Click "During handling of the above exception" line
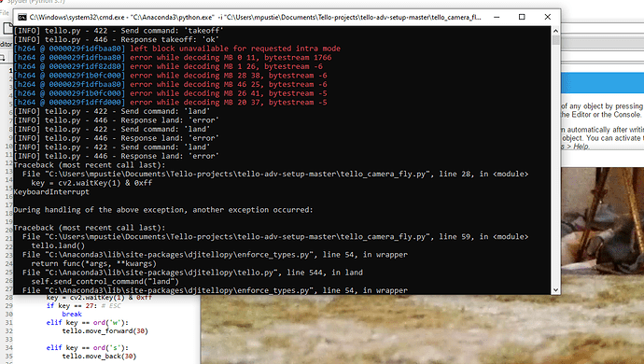The height and width of the screenshot is (364, 644). click(x=163, y=210)
